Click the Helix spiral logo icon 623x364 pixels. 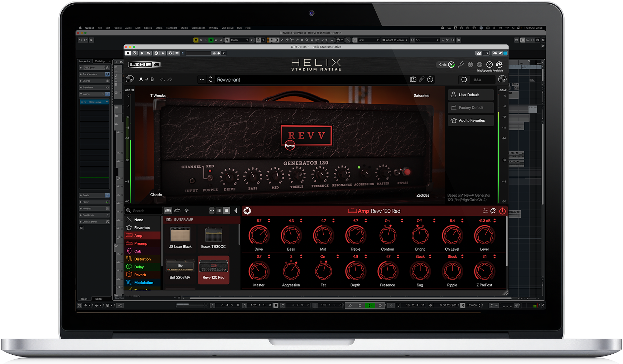(x=247, y=211)
